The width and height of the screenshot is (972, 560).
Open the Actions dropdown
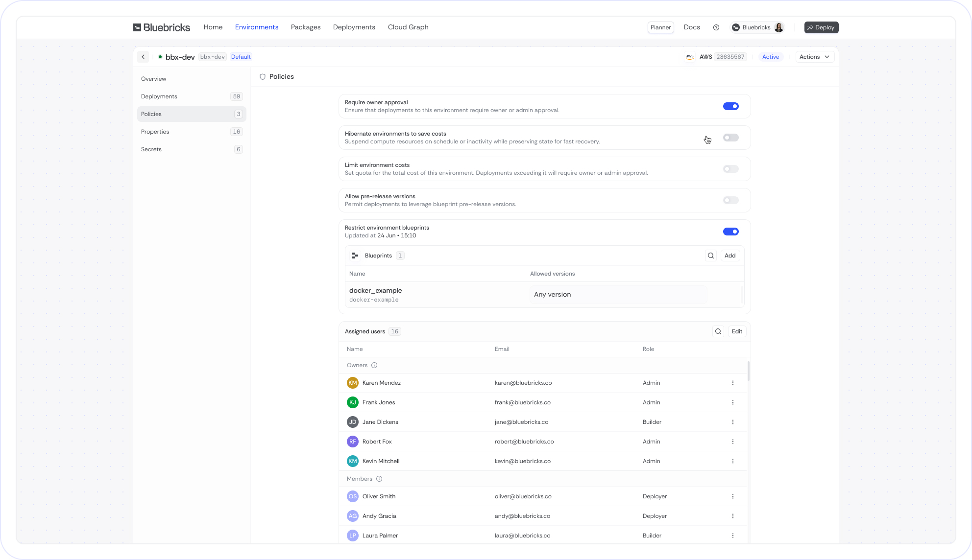click(x=814, y=57)
